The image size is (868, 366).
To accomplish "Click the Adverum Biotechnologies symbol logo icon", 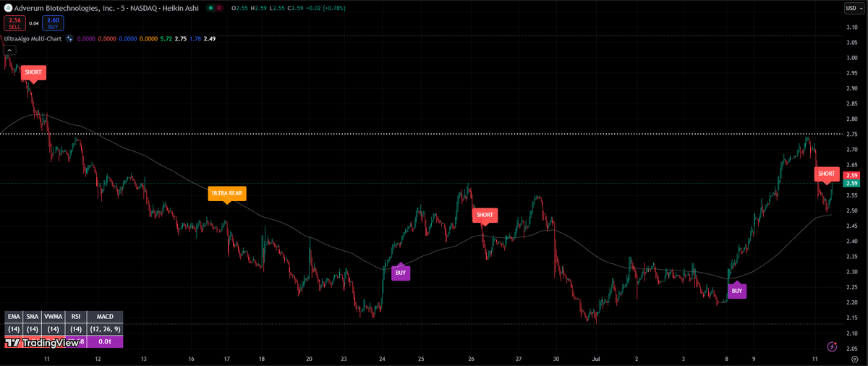I will click(x=8, y=7).
